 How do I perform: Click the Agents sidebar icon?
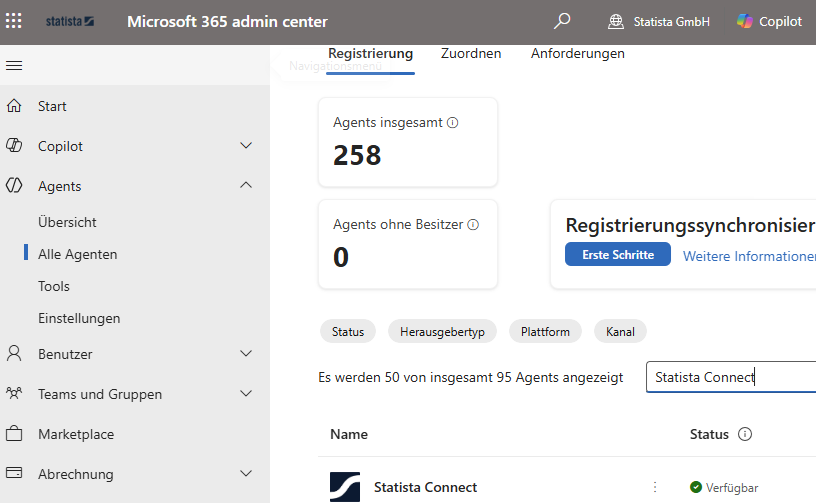(14, 186)
